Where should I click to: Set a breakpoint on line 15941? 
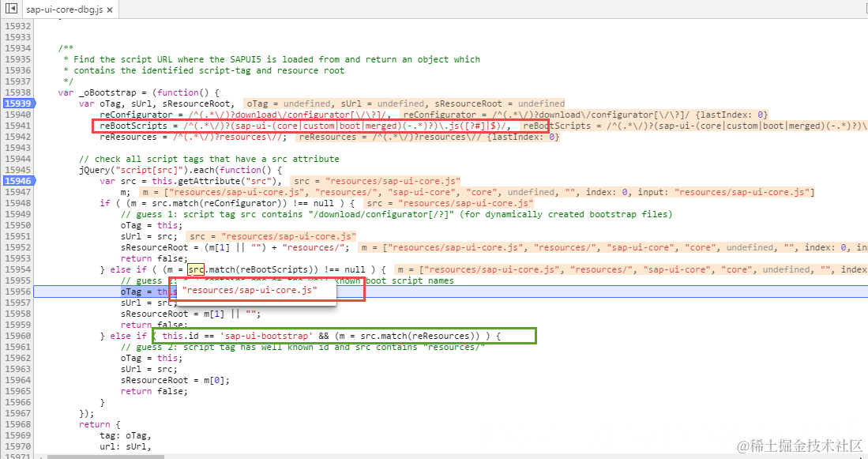(x=17, y=126)
